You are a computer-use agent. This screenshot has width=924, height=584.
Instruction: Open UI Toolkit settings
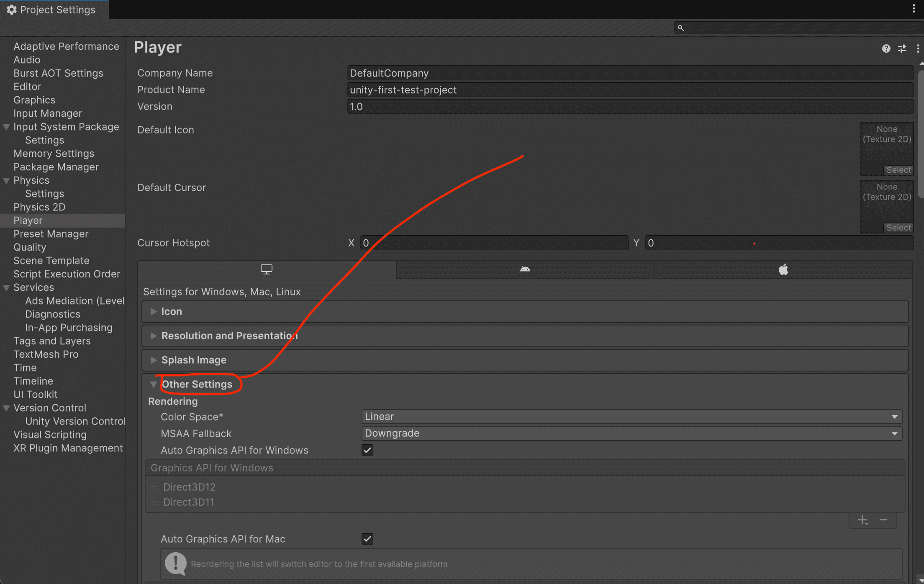tap(36, 394)
